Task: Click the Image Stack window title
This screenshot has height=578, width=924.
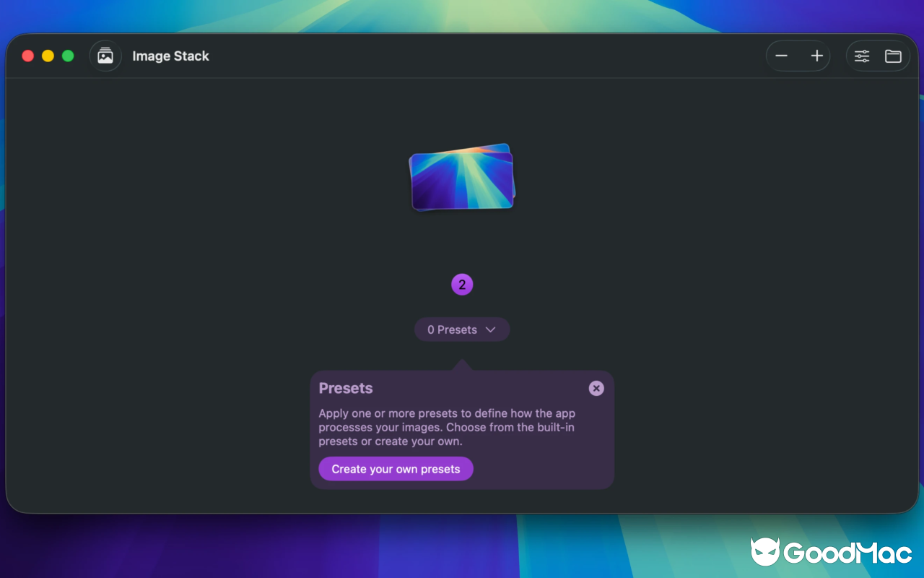Action: coord(170,56)
